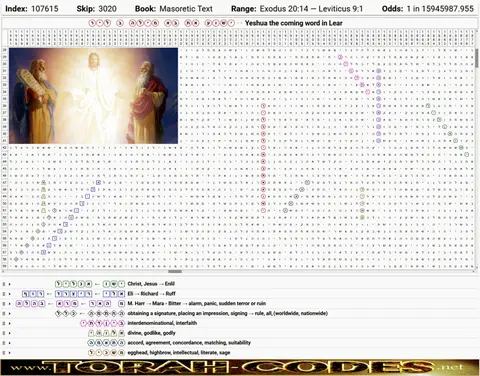Click the Odds value '1 in 15945987.955'
Viewport: 480px width, 376px height.
click(440, 9)
